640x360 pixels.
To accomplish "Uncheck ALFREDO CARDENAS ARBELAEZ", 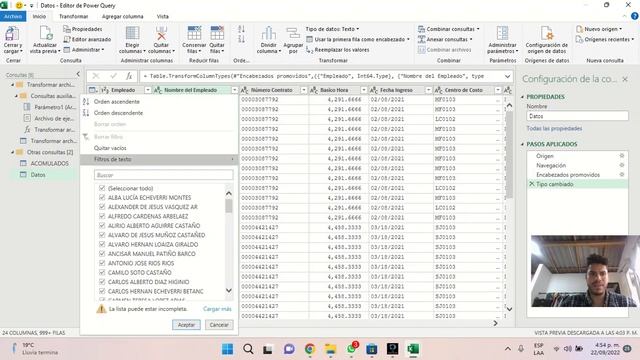I will pyautogui.click(x=102, y=216).
